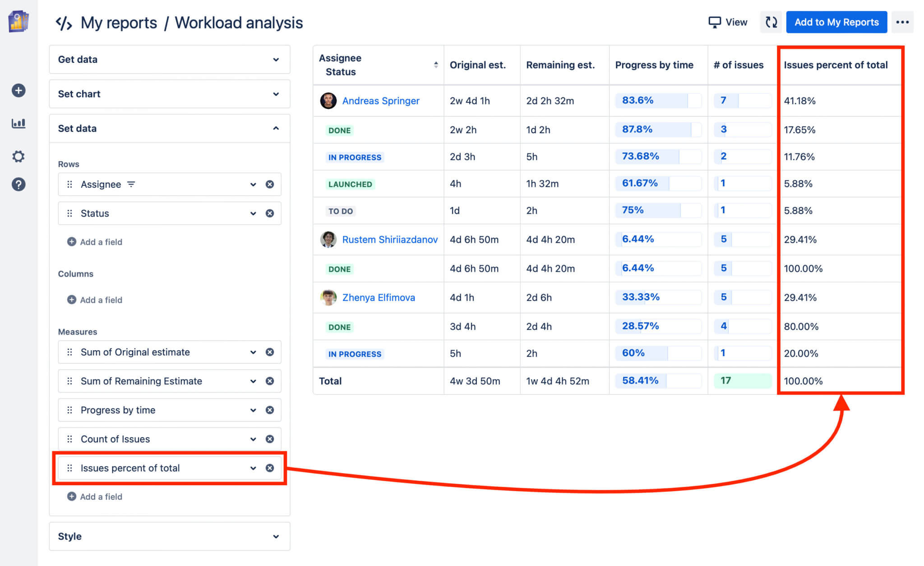This screenshot has height=566, width=924.
Task: Open the settings gear in the left sidebar
Action: [x=18, y=156]
